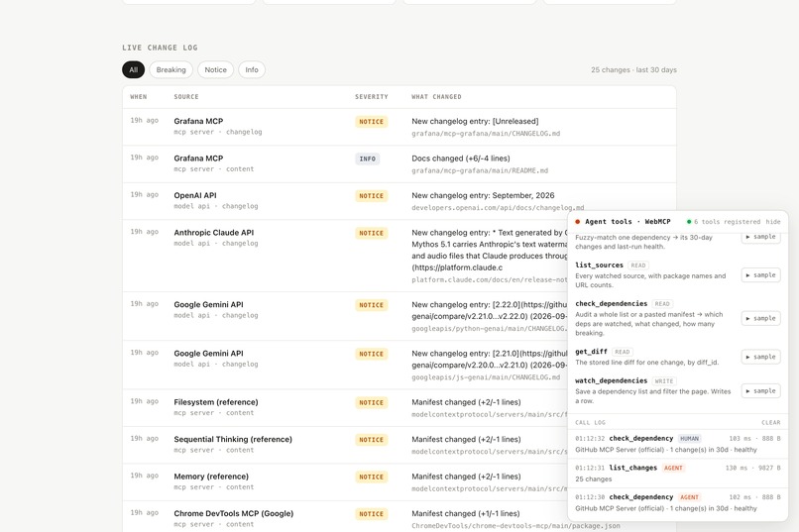
Task: Open check_dependency HUMAN call log entry
Action: pyautogui.click(x=678, y=444)
